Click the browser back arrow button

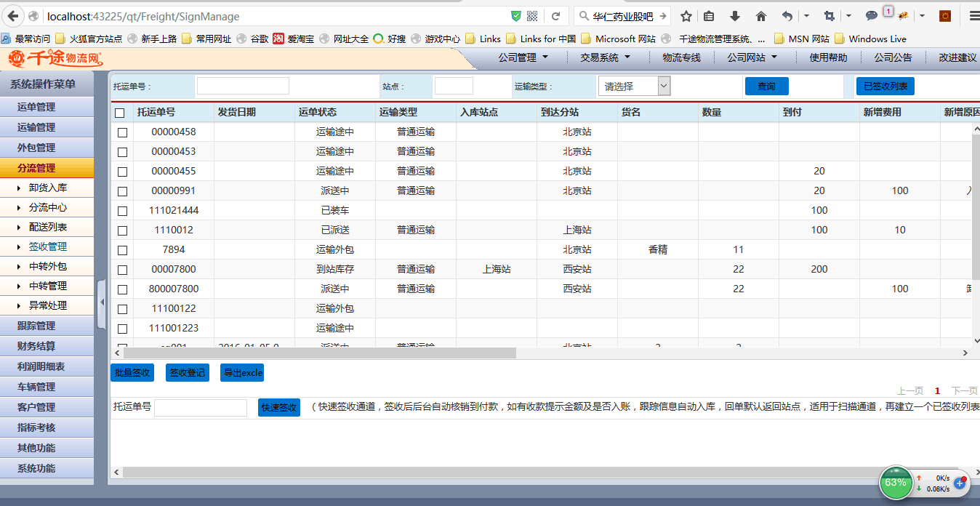[13, 16]
